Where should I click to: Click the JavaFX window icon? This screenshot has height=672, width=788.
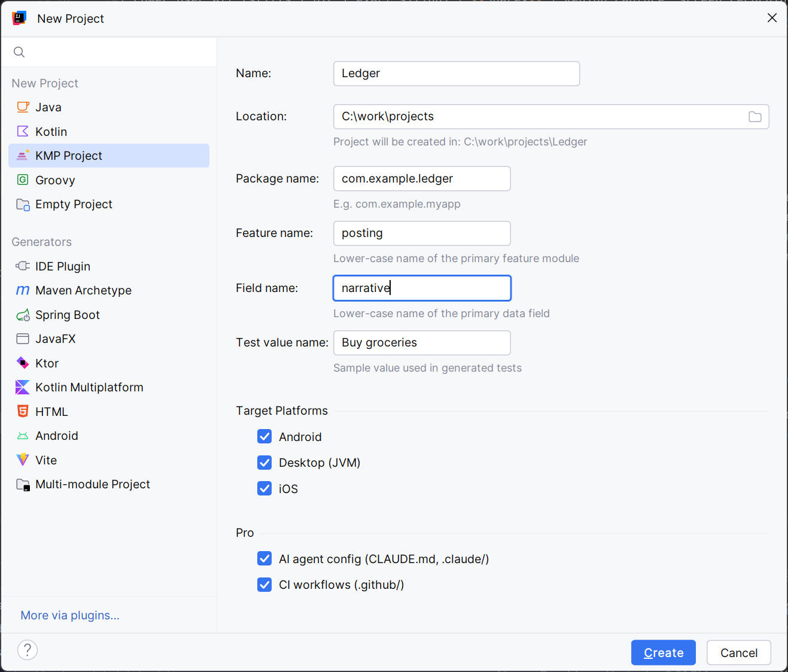coord(23,339)
